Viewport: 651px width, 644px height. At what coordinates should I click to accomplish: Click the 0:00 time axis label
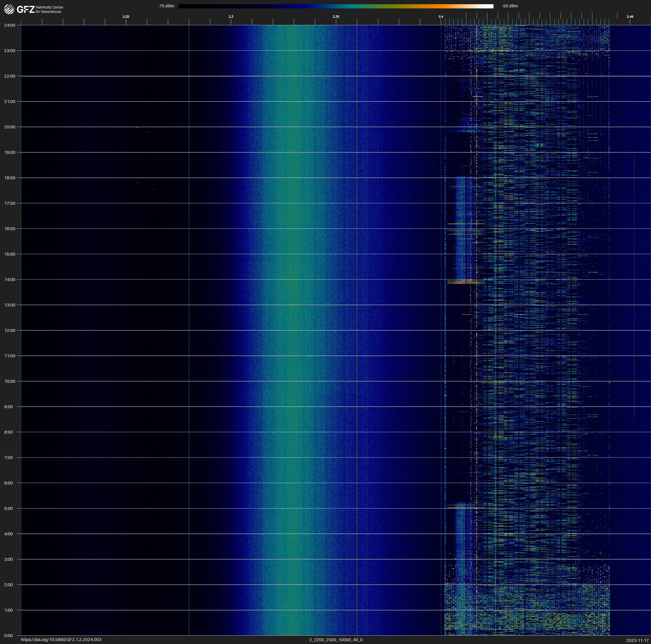[x=8, y=636]
